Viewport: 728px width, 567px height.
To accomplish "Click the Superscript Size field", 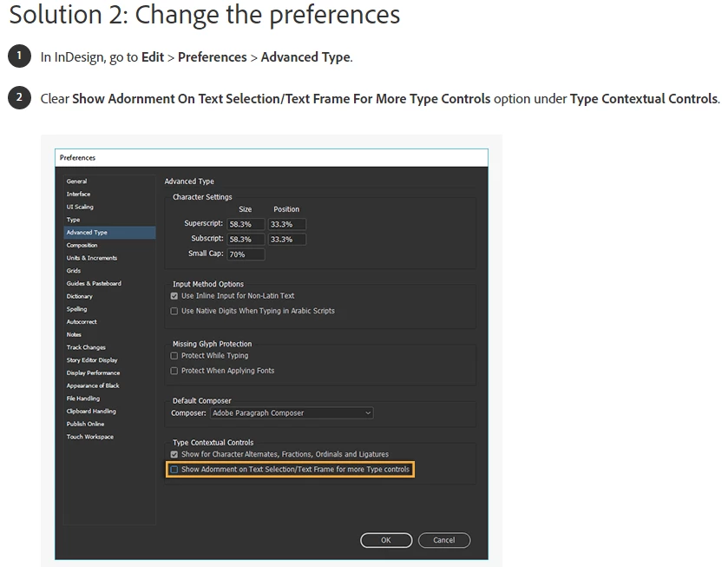I will [246, 224].
